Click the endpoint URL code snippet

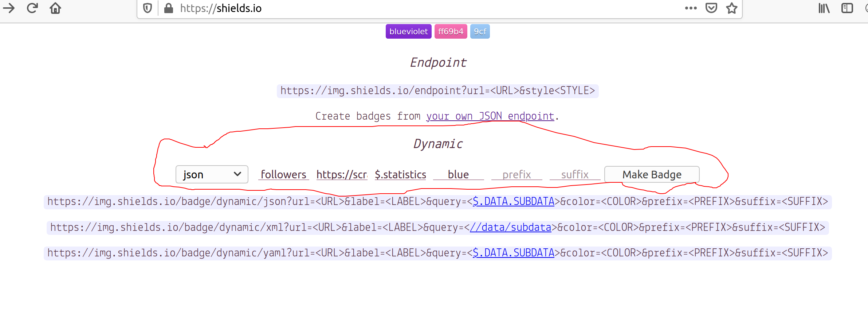tap(437, 90)
